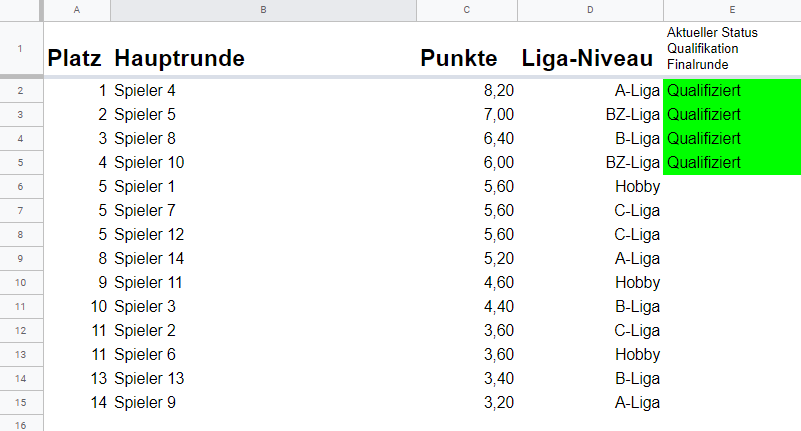Select column D header
The width and height of the screenshot is (801, 431).
tap(590, 10)
